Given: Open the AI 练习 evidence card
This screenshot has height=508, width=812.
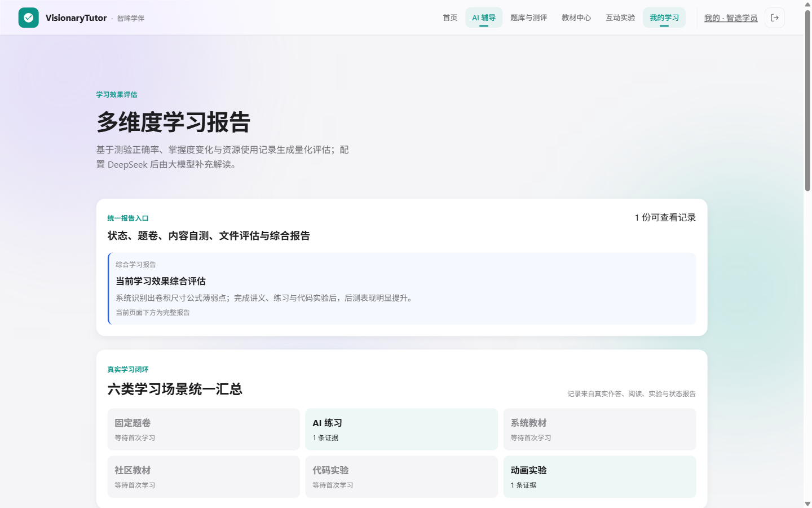Looking at the screenshot, I should click(x=401, y=429).
